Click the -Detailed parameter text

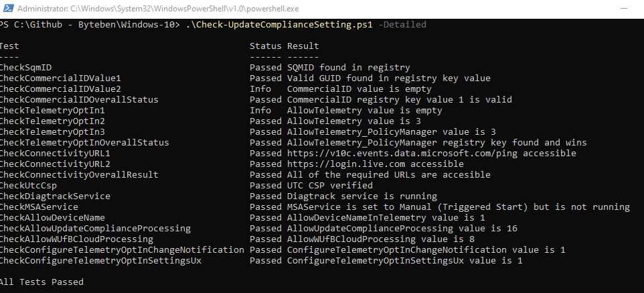402,24
